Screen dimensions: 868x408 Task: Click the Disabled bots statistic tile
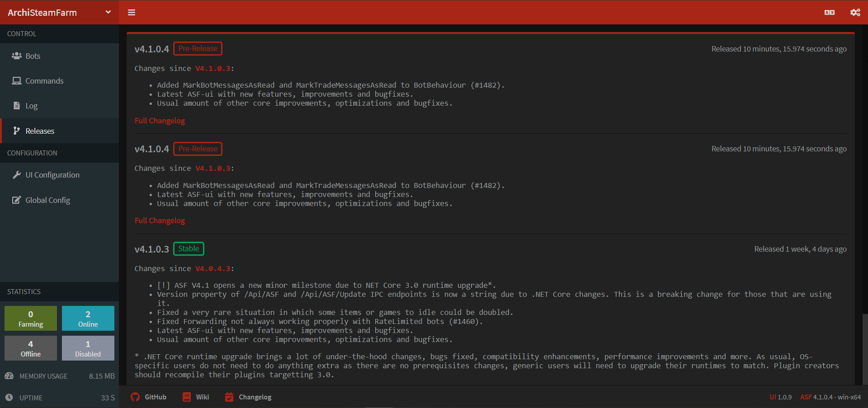click(x=88, y=348)
